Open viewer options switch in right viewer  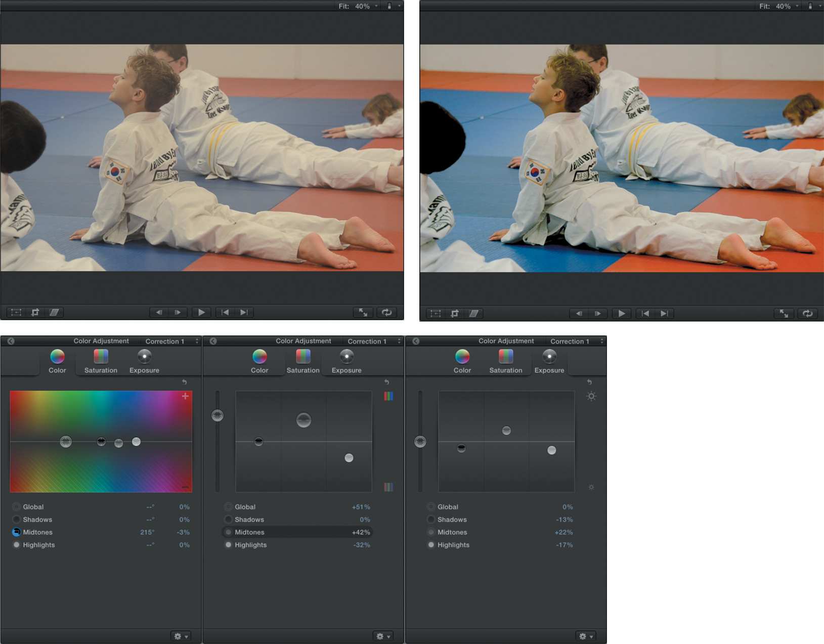click(x=813, y=6)
